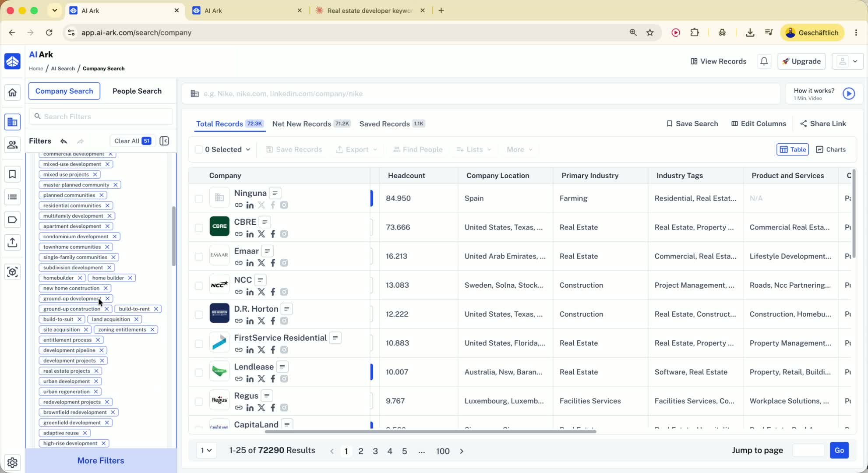
Task: Open the lists icon in left sidebar
Action: point(12,197)
